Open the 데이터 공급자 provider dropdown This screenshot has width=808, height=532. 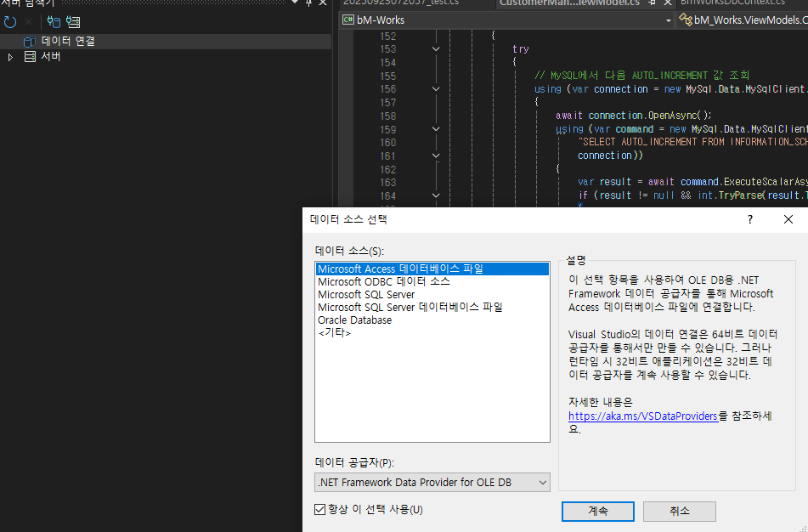pyautogui.click(x=432, y=483)
